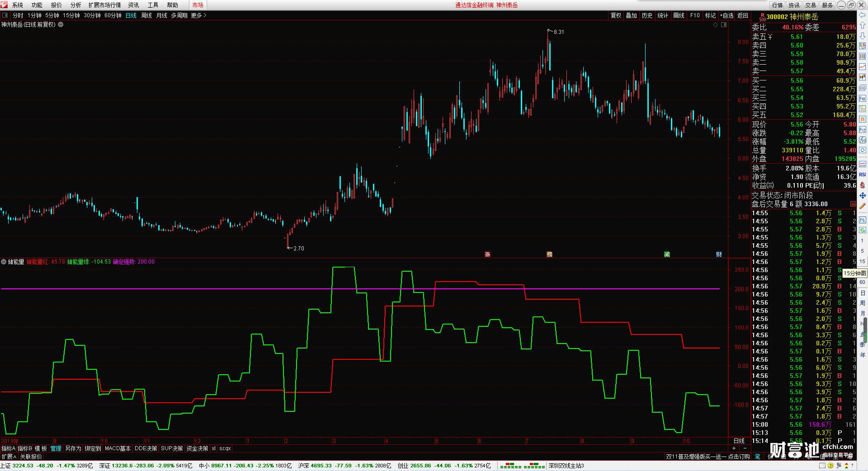This screenshot has height=471, width=868.
Task: Open the 多周期 multi-period view
Action: point(179,15)
